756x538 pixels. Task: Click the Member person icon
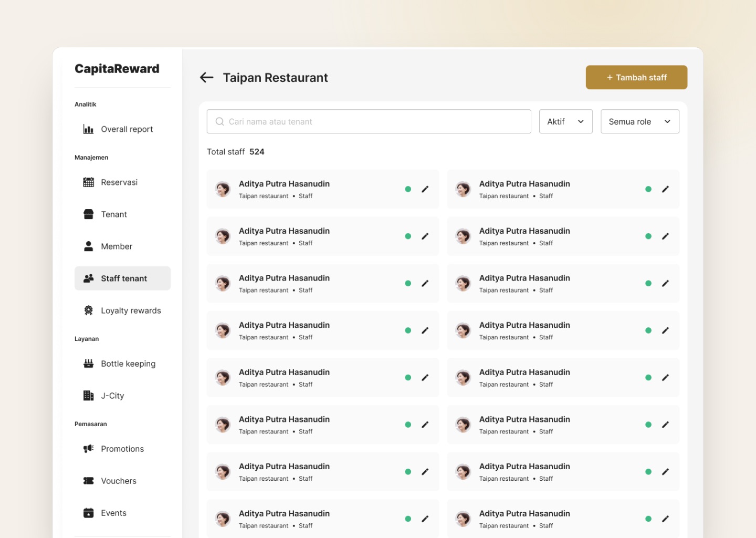88,246
